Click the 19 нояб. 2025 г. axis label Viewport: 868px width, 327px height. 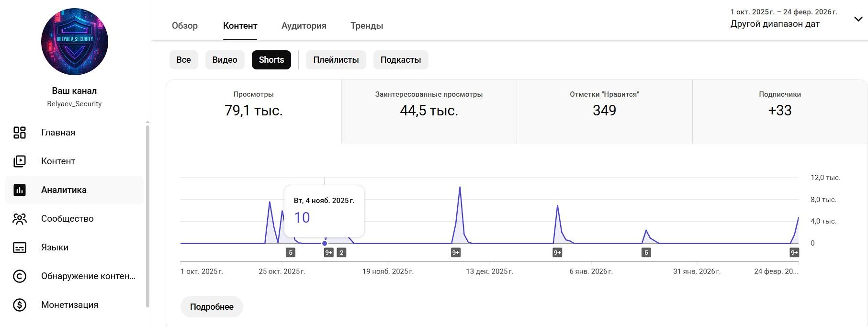click(388, 271)
